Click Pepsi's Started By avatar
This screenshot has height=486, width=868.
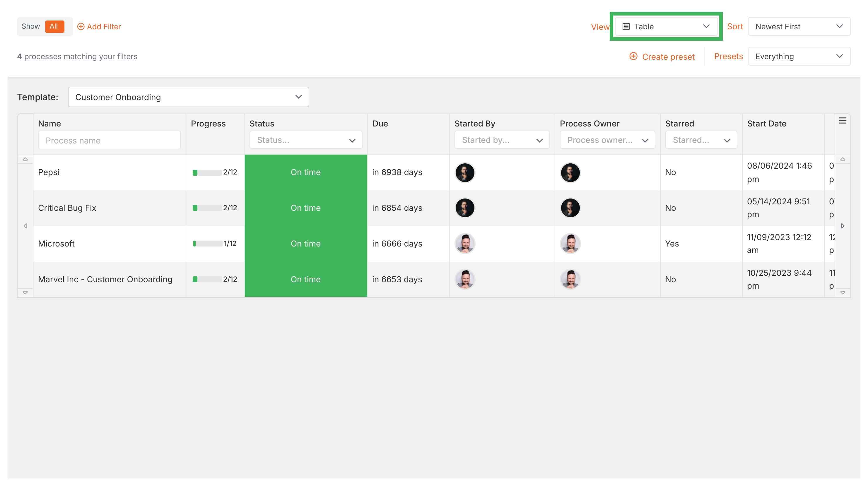pos(465,172)
